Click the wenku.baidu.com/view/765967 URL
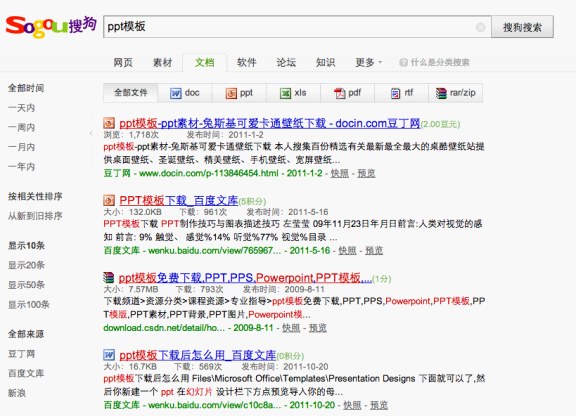 tap(215, 250)
